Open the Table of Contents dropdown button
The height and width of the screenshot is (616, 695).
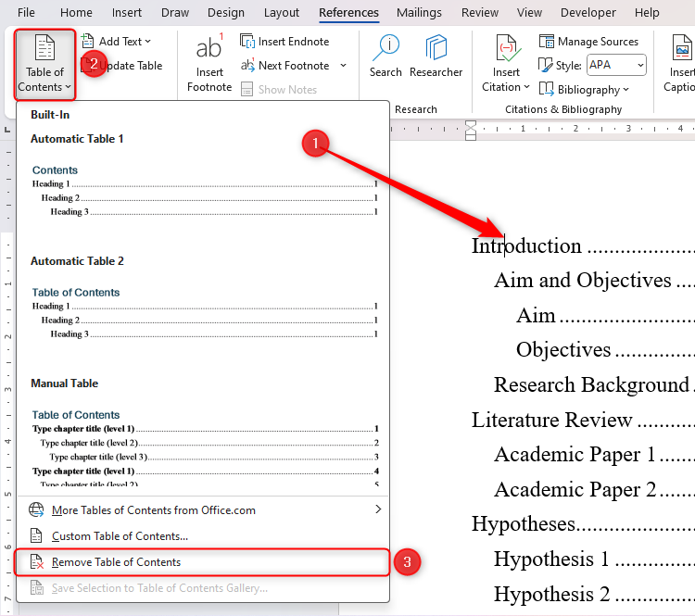(44, 65)
